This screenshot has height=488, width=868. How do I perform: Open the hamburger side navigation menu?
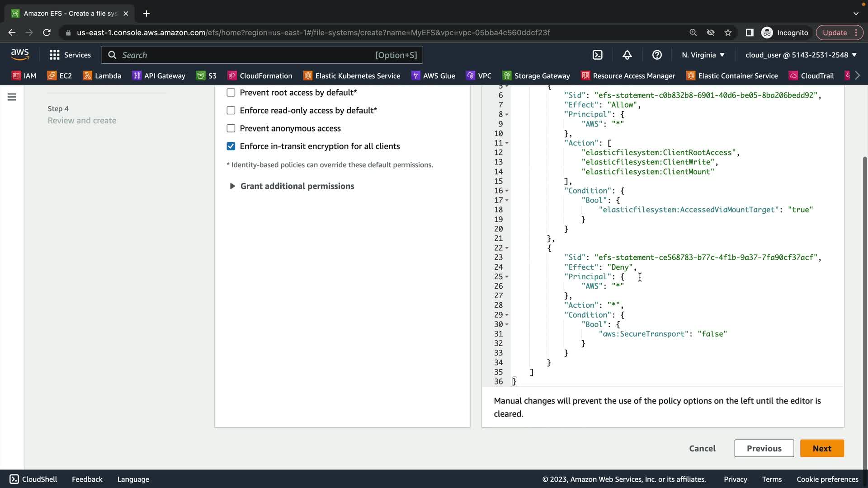tap(12, 97)
